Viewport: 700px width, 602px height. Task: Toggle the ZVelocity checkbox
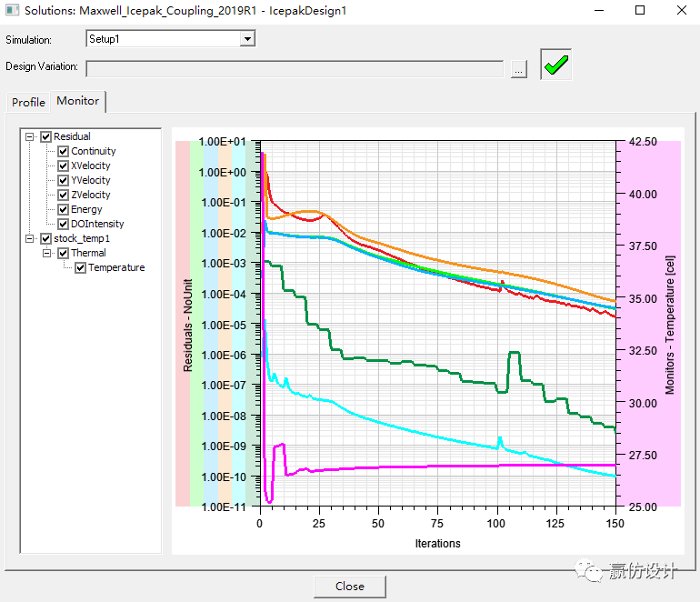click(x=64, y=196)
